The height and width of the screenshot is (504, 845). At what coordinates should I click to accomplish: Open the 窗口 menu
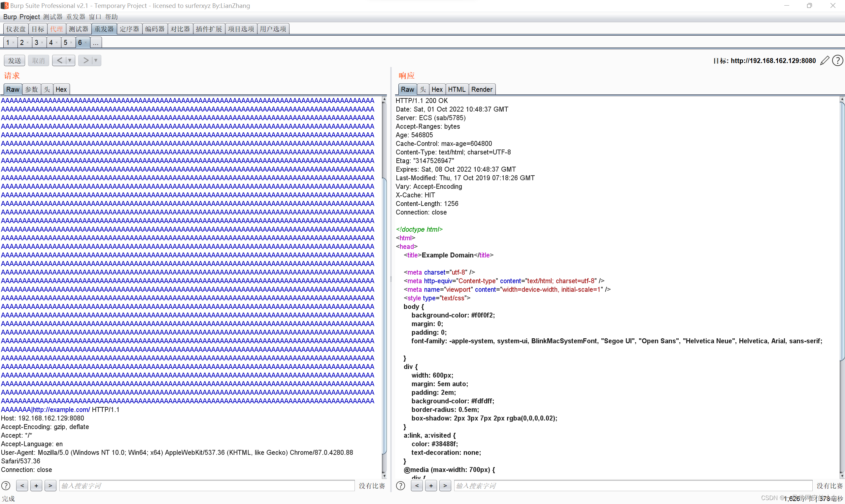(x=95, y=16)
